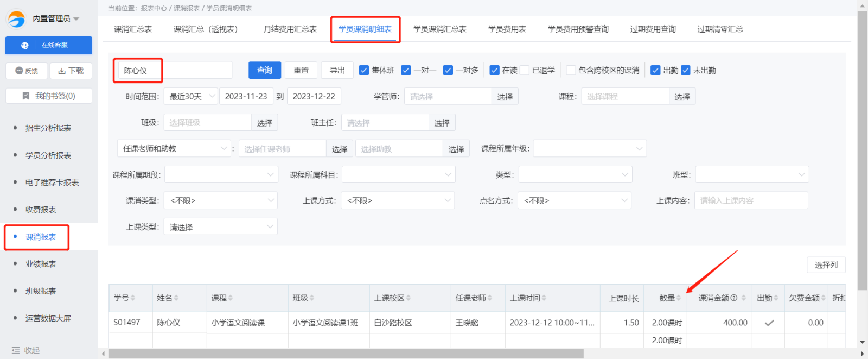Enable 包含跨校区的课消 checkbox
This screenshot has width=868, height=359.
(x=571, y=70)
